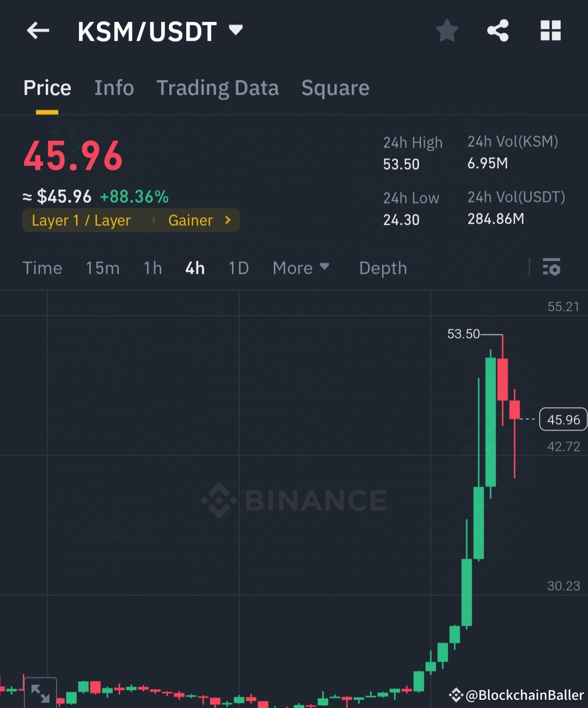
Task: Switch to the 1D timeframe
Action: pyautogui.click(x=237, y=267)
